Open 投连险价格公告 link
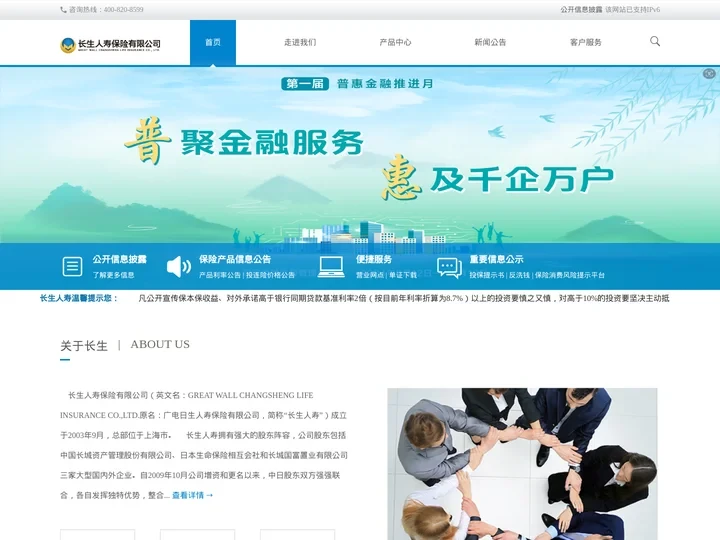720x540 pixels. tap(270, 275)
